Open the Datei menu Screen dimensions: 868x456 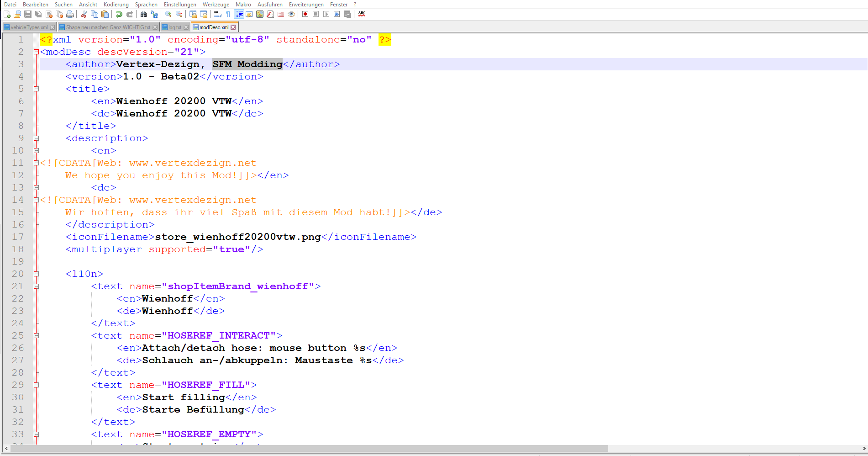pyautogui.click(x=10, y=5)
